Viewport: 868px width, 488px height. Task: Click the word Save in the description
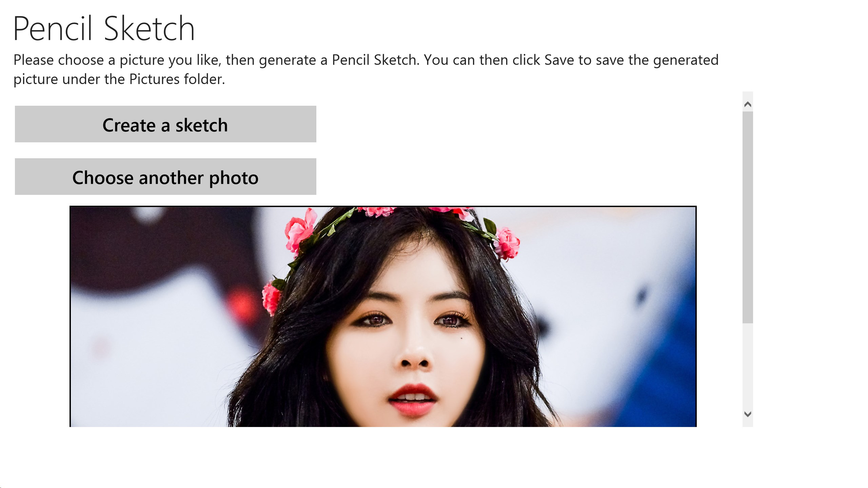coord(559,60)
